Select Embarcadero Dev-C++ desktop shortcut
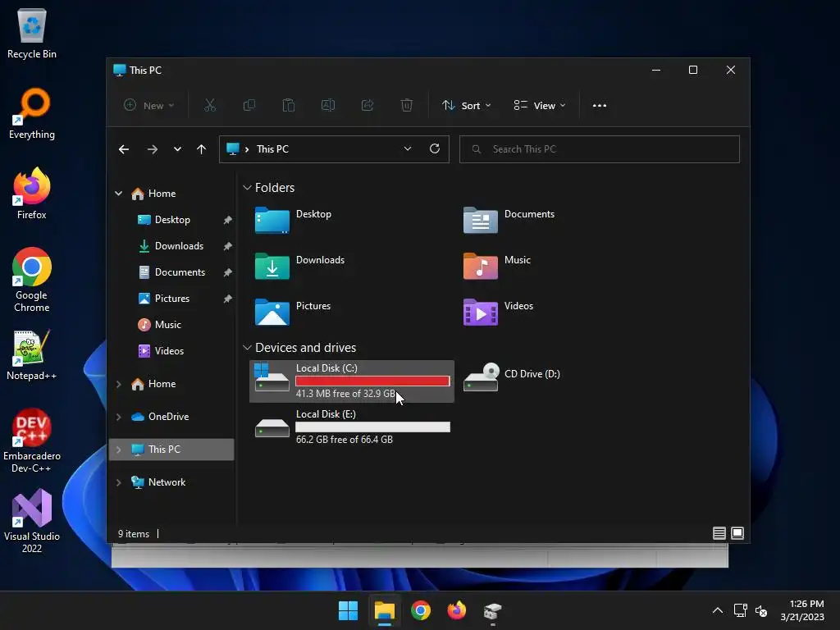This screenshot has width=840, height=630. coord(32,441)
